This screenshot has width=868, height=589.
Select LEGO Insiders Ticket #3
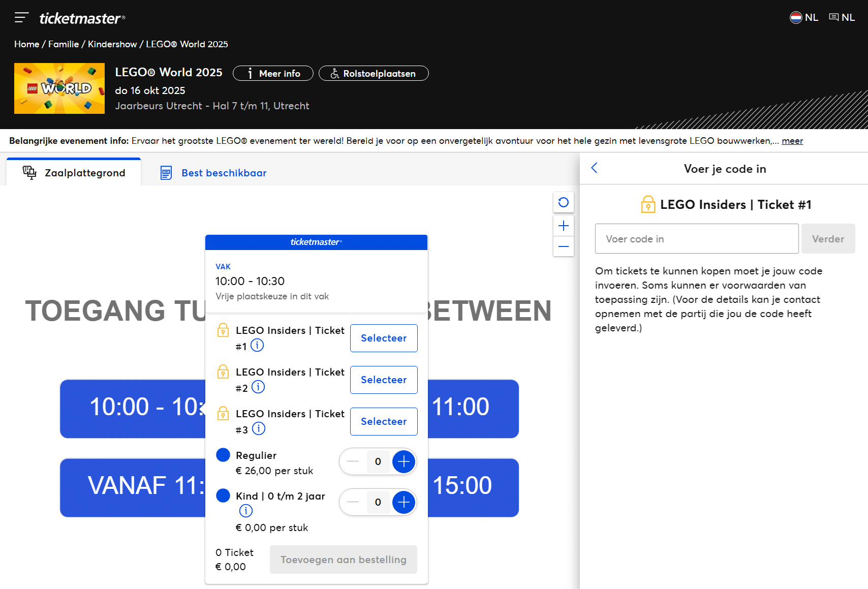384,421
